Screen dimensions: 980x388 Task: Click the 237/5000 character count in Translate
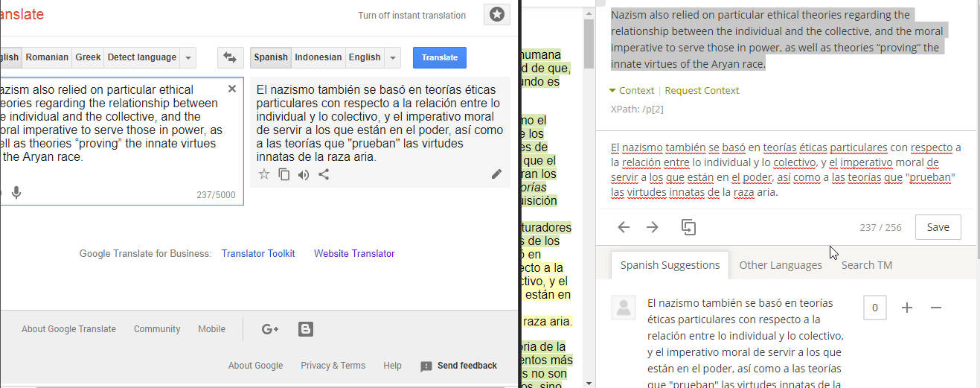click(216, 195)
